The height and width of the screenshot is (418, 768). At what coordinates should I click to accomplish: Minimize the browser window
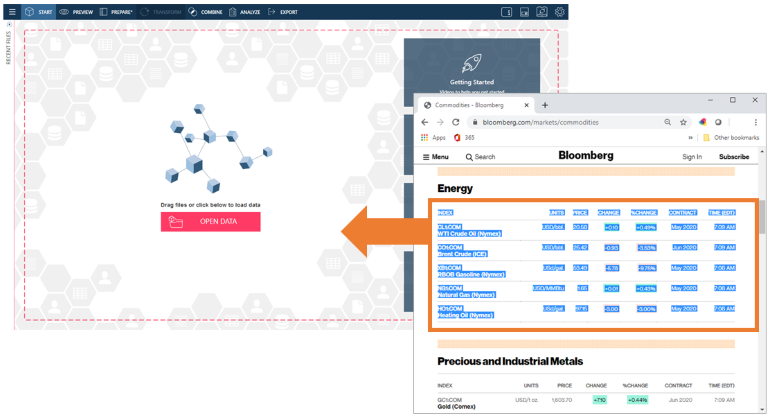(710, 100)
